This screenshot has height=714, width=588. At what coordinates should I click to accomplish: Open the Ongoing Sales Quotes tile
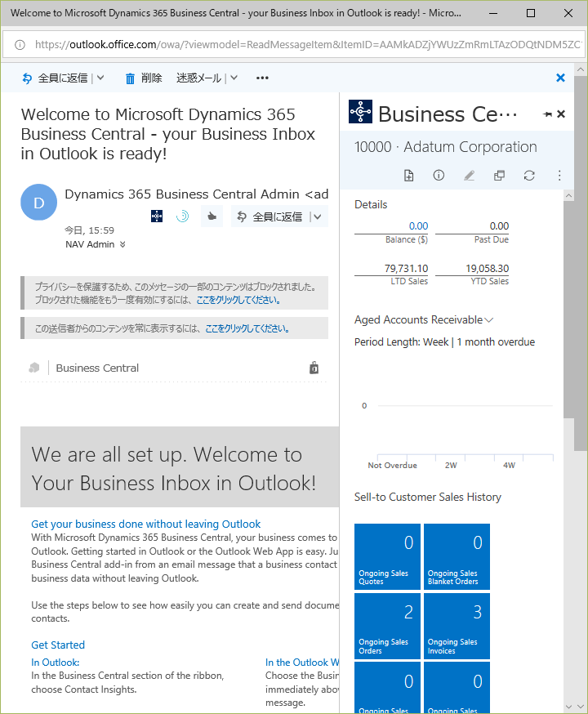387,556
